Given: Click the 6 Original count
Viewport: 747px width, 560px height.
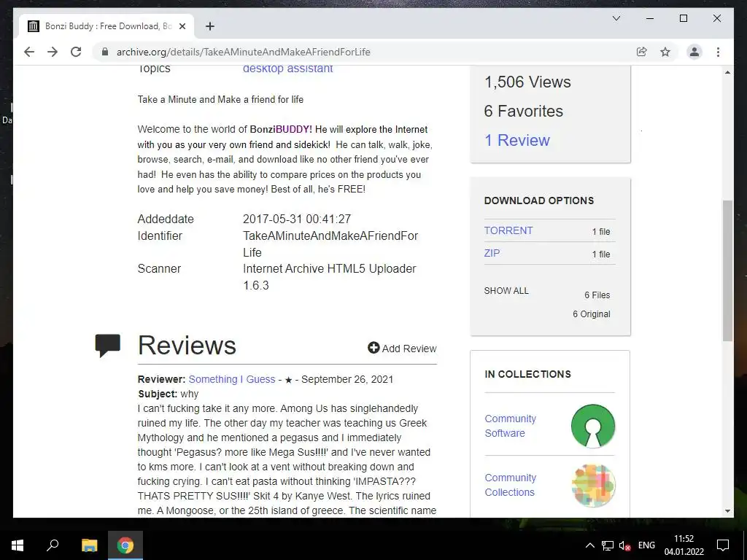Looking at the screenshot, I should pyautogui.click(x=591, y=314).
